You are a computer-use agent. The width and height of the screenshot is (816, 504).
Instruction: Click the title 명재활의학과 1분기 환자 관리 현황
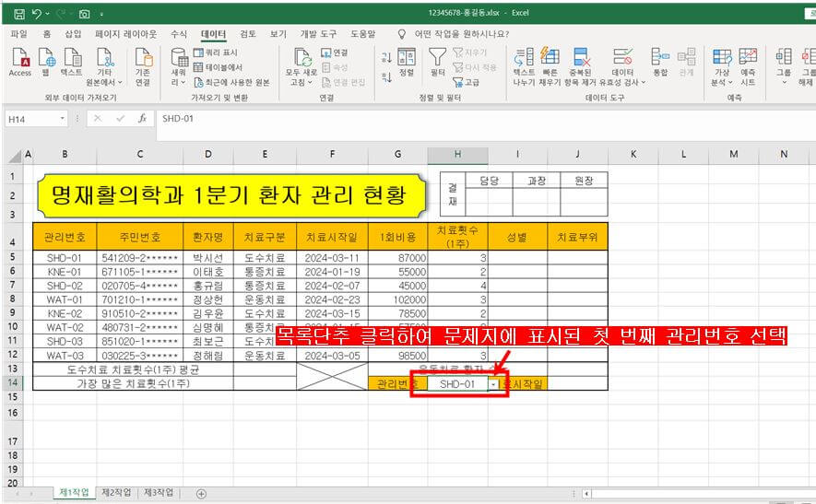(230, 195)
